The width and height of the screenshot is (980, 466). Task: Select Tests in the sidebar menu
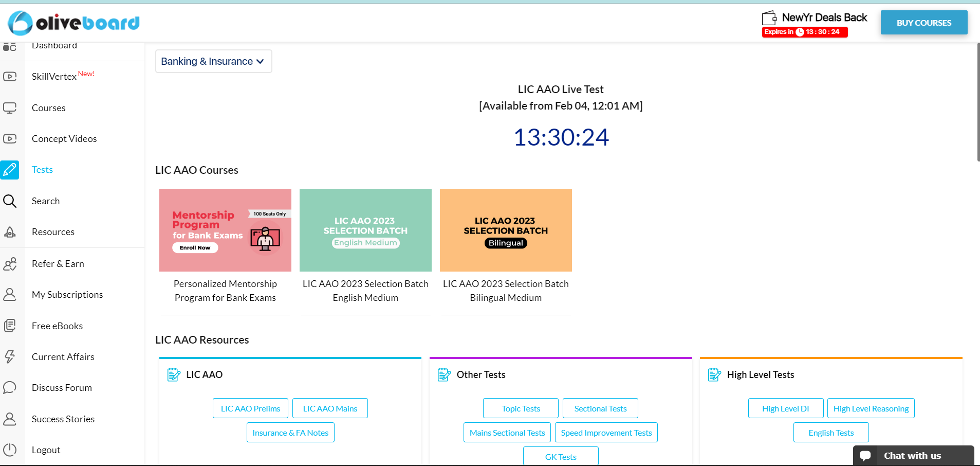42,169
